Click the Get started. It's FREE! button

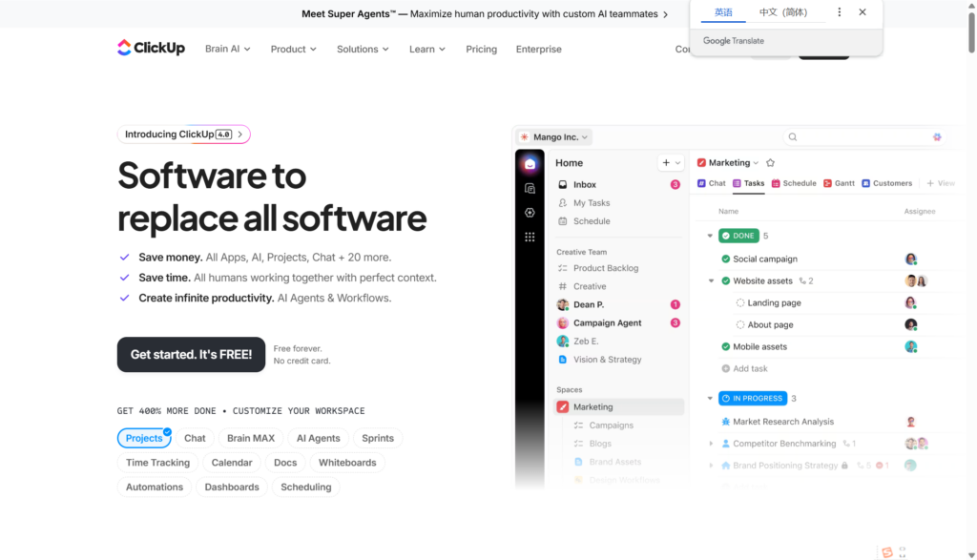tap(191, 354)
